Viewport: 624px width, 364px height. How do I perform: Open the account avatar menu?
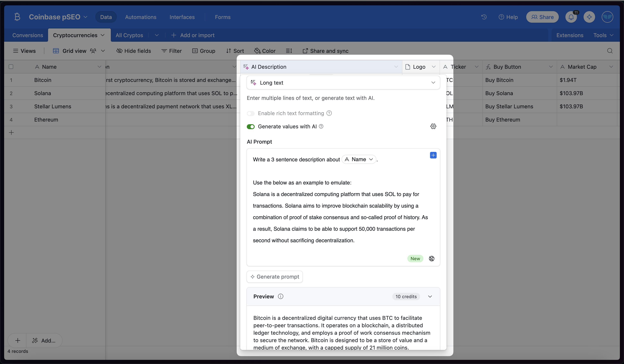[607, 17]
